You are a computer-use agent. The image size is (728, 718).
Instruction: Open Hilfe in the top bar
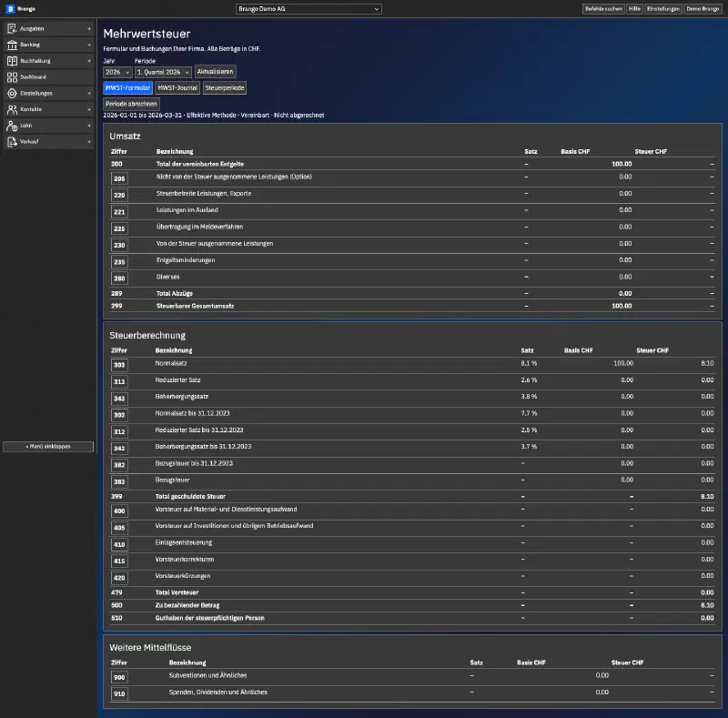[x=634, y=9]
